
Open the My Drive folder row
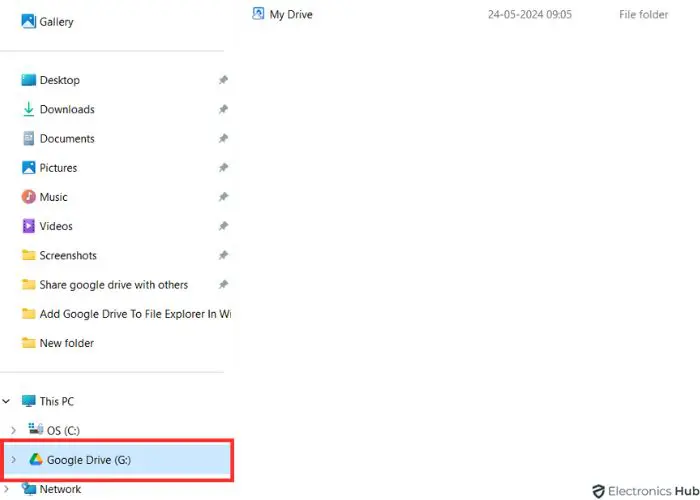pyautogui.click(x=460, y=14)
